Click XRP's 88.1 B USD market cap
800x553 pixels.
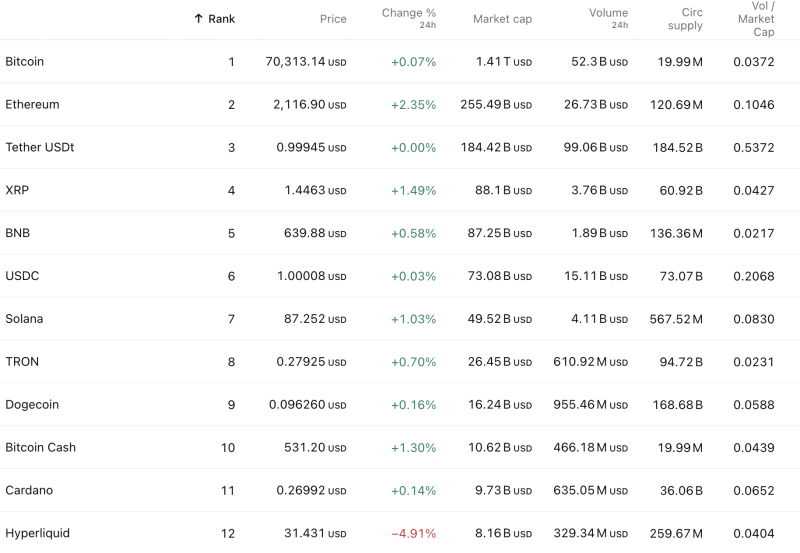503,190
